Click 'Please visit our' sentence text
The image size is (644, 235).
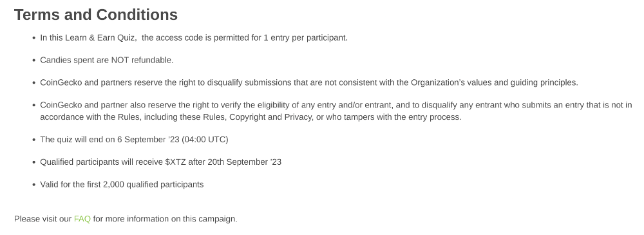click(x=43, y=219)
